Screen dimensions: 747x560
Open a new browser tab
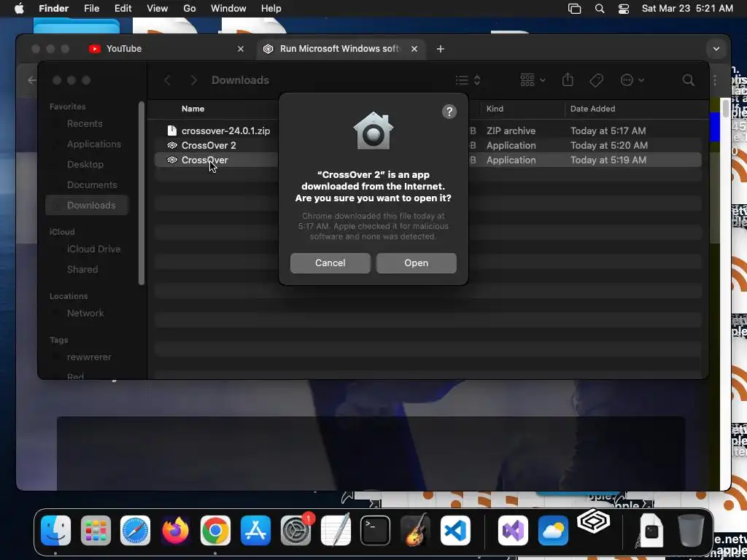tap(440, 49)
